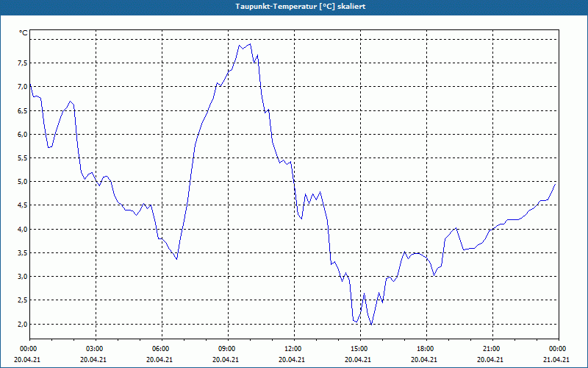Click the 4,5 y-axis label
Image resolution: width=588 pixels, height=368 pixels.
(x=22, y=205)
